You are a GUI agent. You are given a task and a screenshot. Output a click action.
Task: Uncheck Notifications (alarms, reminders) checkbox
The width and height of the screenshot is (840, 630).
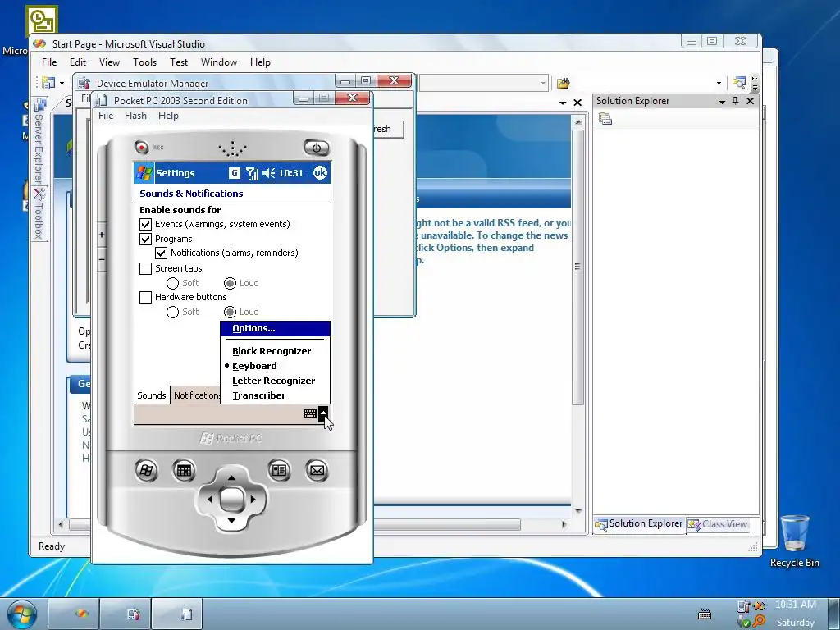pos(161,253)
